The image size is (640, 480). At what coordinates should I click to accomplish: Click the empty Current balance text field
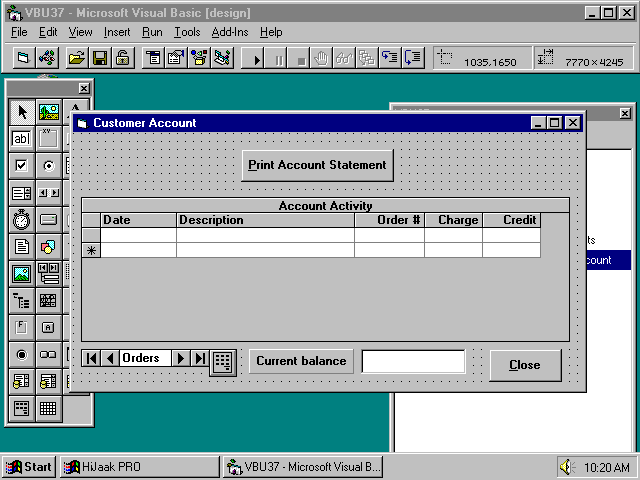pos(413,361)
